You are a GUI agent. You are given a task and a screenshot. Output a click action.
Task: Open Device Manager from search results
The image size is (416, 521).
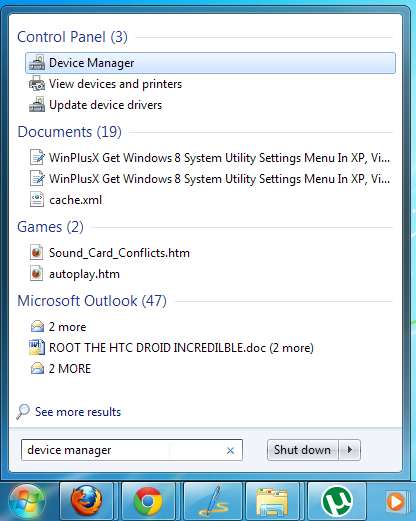210,63
